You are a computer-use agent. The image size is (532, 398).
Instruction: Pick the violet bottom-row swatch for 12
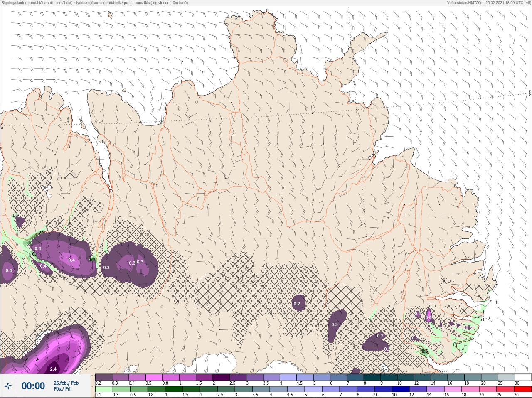click(x=418, y=389)
